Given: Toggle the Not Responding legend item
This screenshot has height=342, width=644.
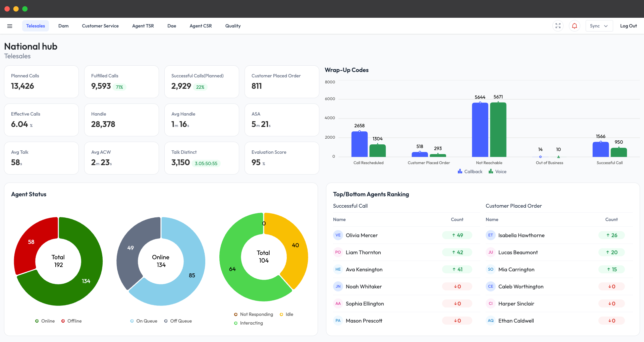Looking at the screenshot, I should [254, 314].
